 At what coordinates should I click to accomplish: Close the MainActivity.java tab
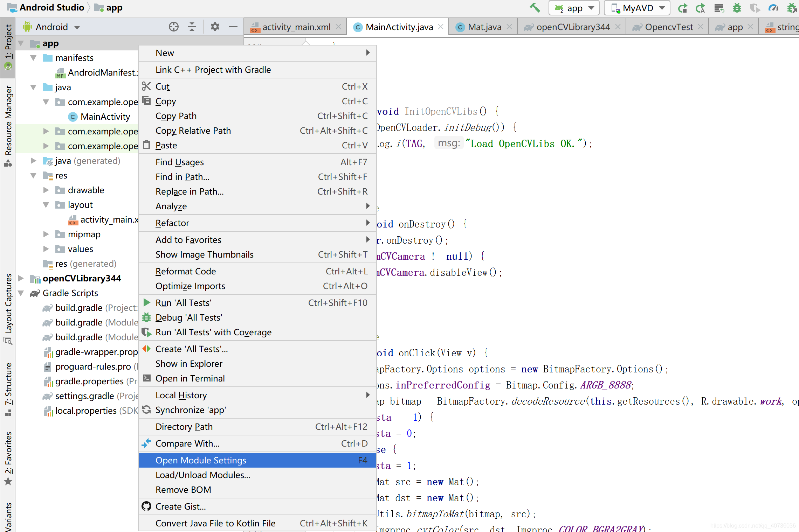[x=441, y=27]
